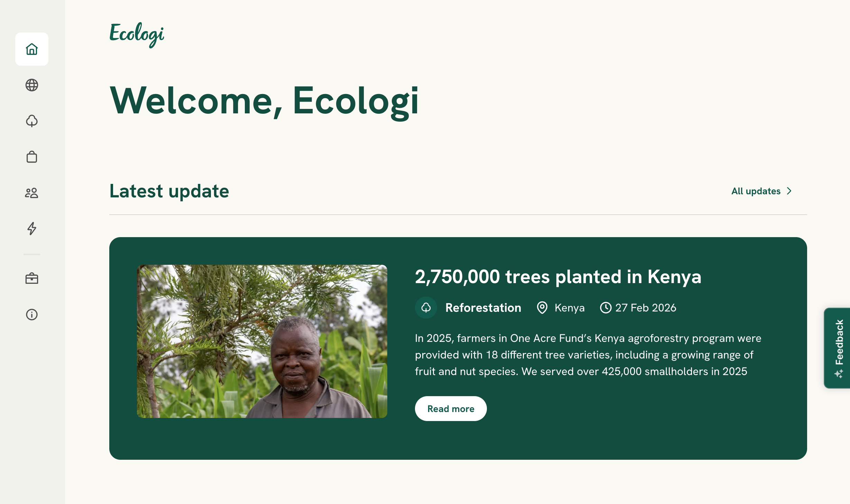850x504 pixels.
Task: Open the people/team sidebar icon
Action: pos(32,193)
